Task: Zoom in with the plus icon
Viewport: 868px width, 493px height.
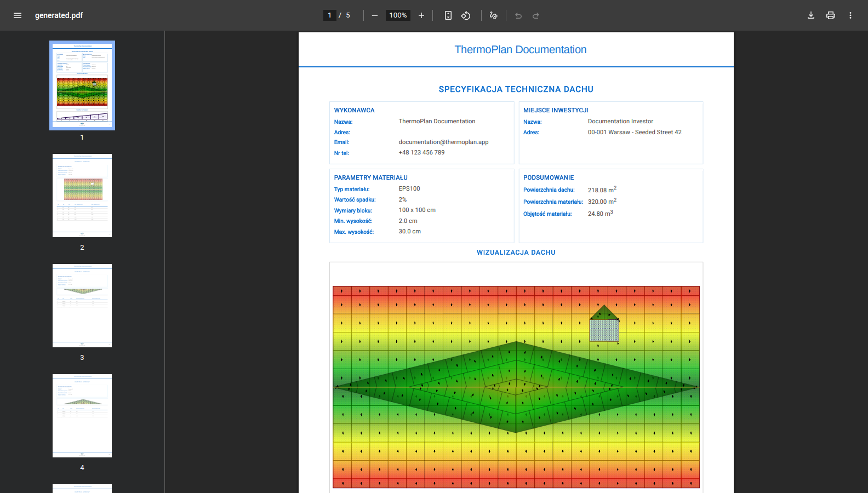Action: tap(421, 15)
